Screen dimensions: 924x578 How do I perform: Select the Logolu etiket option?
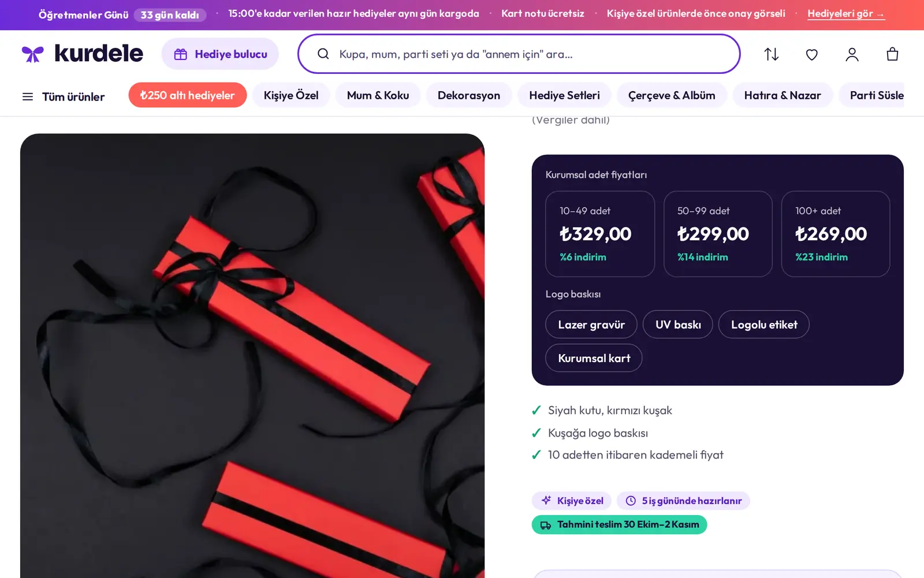click(x=764, y=325)
